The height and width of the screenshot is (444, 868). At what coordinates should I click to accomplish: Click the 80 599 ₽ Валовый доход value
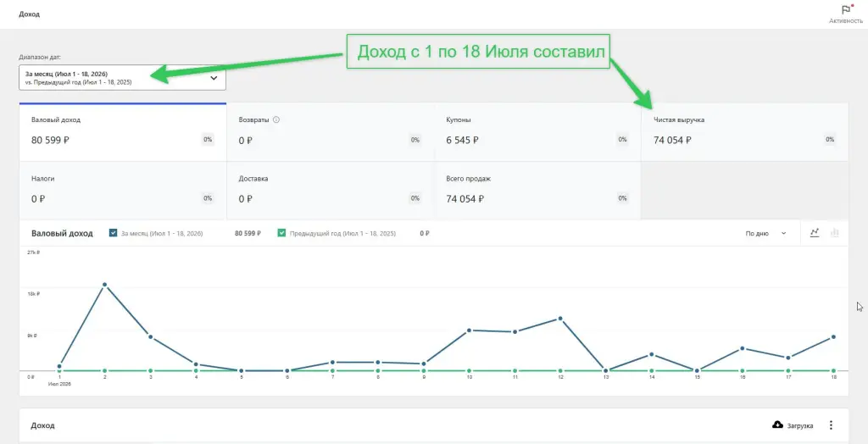pyautogui.click(x=50, y=140)
